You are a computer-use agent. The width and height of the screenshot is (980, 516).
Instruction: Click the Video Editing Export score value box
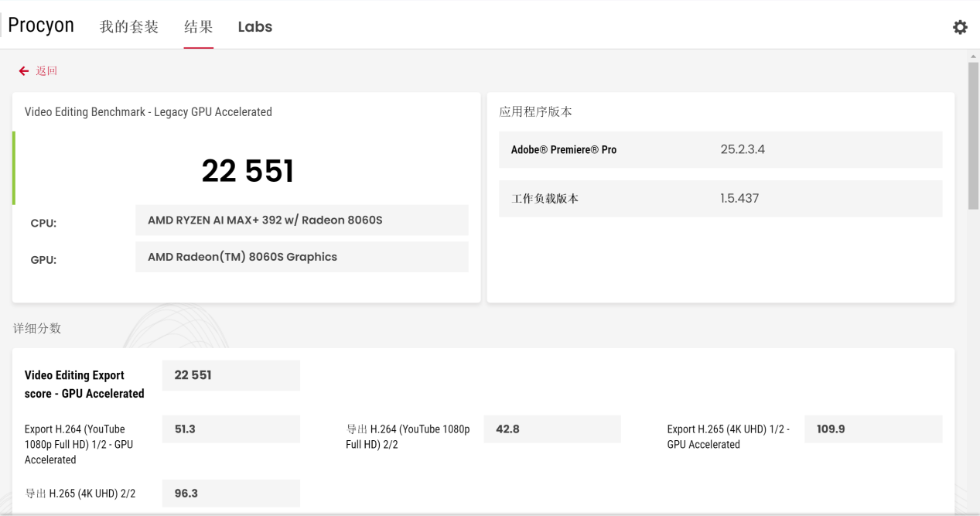click(x=230, y=375)
